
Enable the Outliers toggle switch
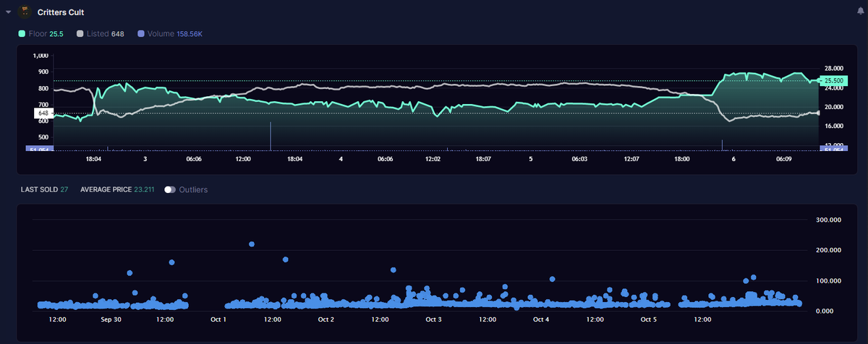pos(170,189)
